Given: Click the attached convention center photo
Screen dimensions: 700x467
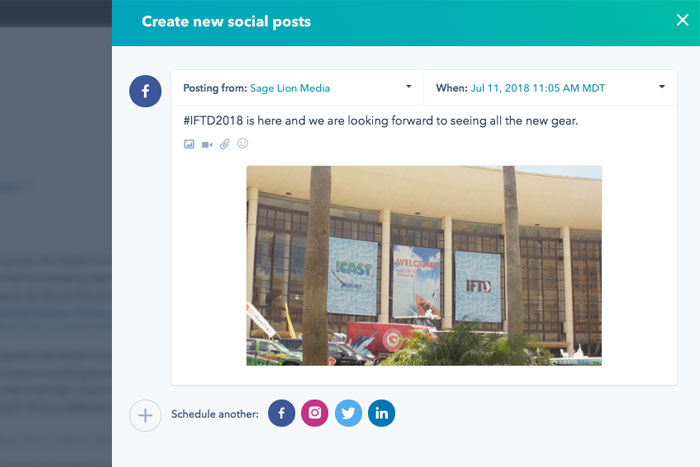Looking at the screenshot, I should coord(424,265).
